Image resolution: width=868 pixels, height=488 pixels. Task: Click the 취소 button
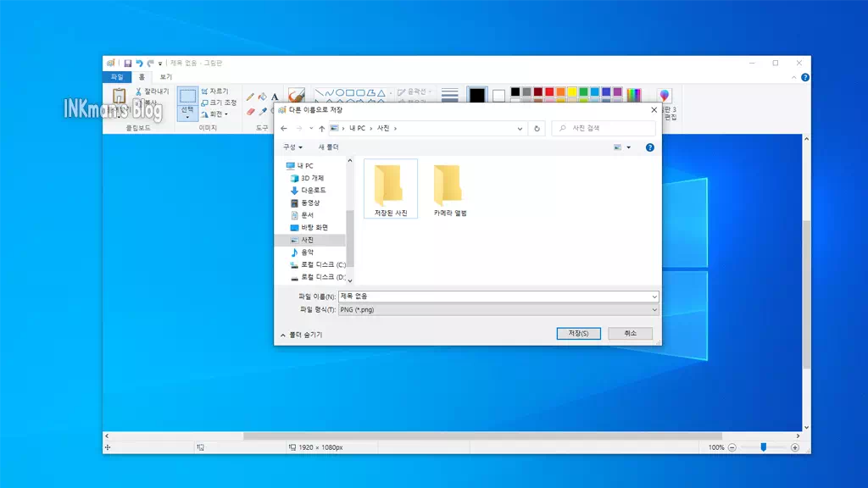[630, 334]
